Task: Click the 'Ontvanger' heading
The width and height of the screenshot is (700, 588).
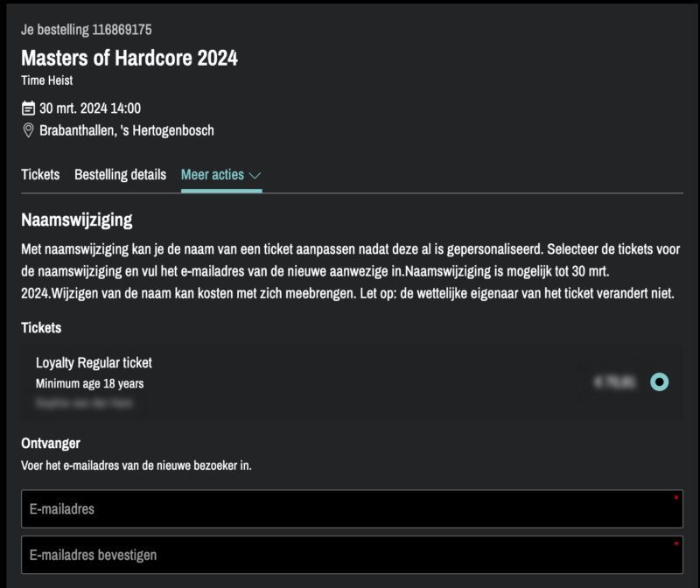Action: click(x=51, y=444)
